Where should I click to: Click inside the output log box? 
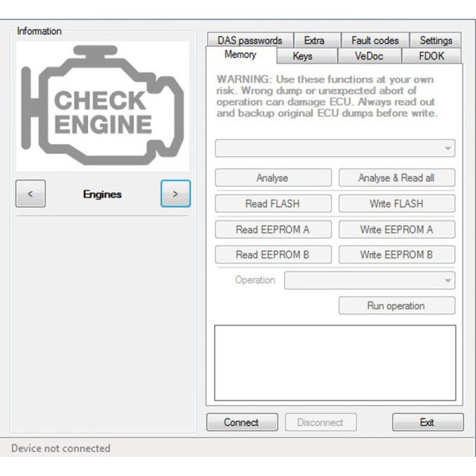pyautogui.click(x=335, y=363)
